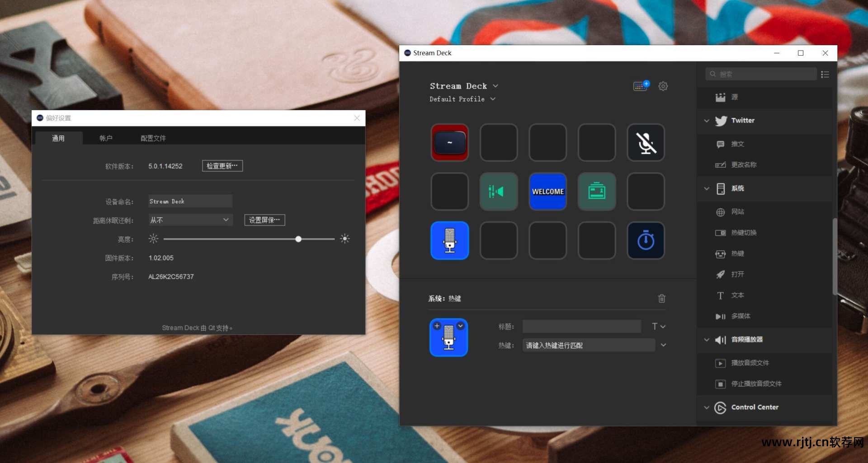
Task: Maximize the Stream Deck window
Action: click(x=801, y=53)
